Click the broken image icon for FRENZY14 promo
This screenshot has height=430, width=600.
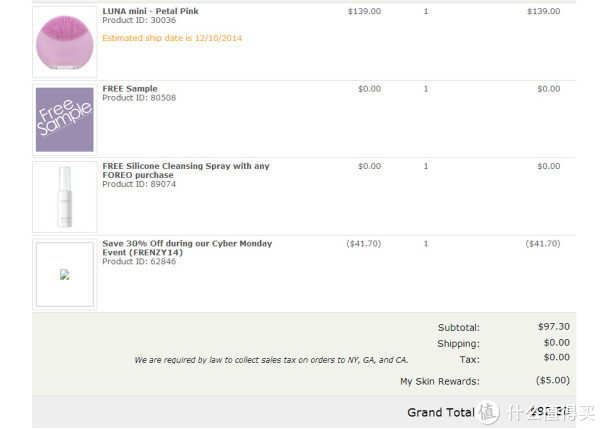tap(65, 274)
